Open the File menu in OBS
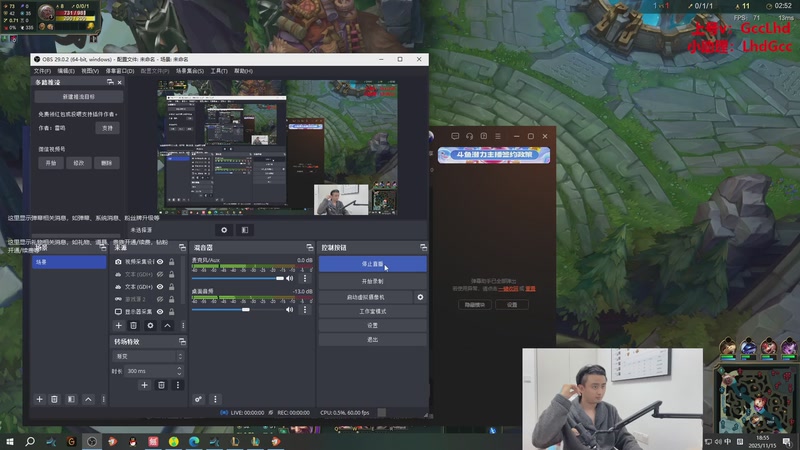Screen dimensions: 800x450 pyautogui.click(x=42, y=71)
